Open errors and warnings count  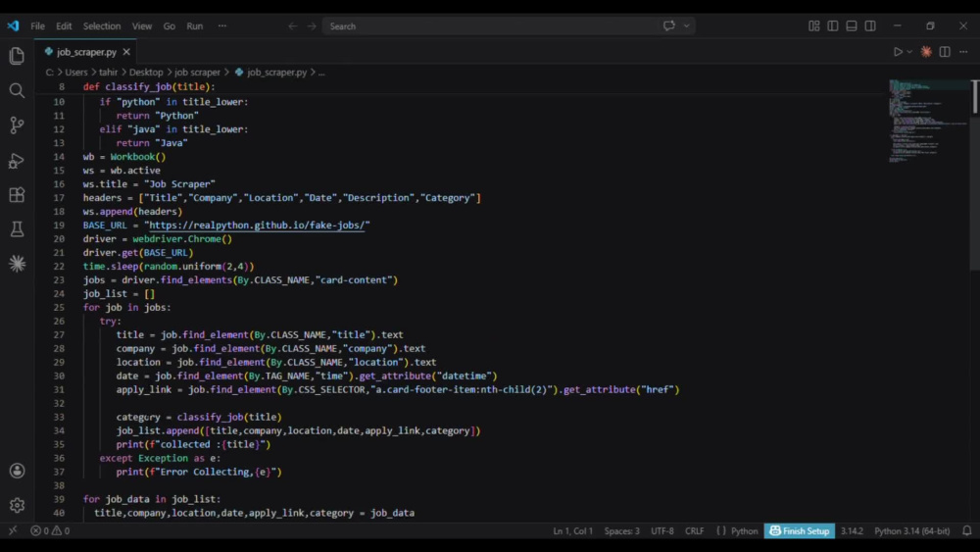(x=50, y=530)
